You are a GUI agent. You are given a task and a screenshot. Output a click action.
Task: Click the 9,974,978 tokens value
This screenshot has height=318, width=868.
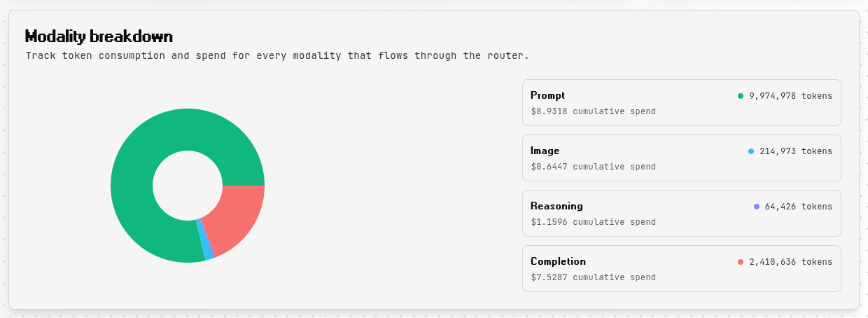coord(790,96)
